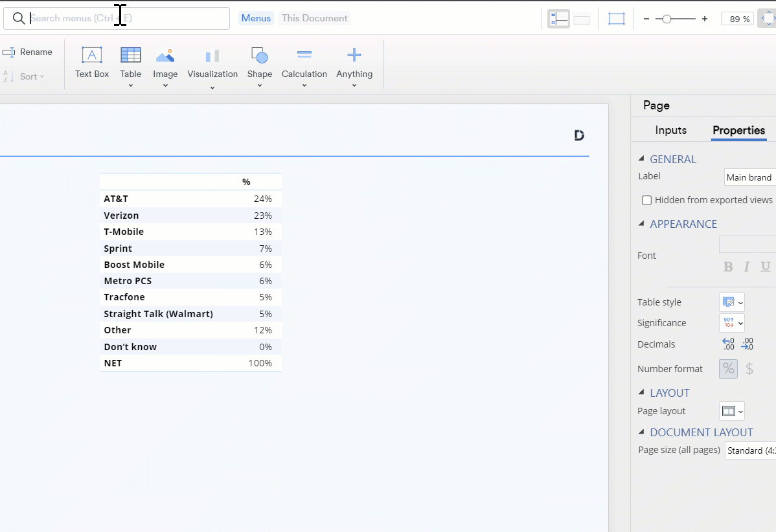Open the Table style dropdown
The height and width of the screenshot is (532, 776).
[x=732, y=302]
